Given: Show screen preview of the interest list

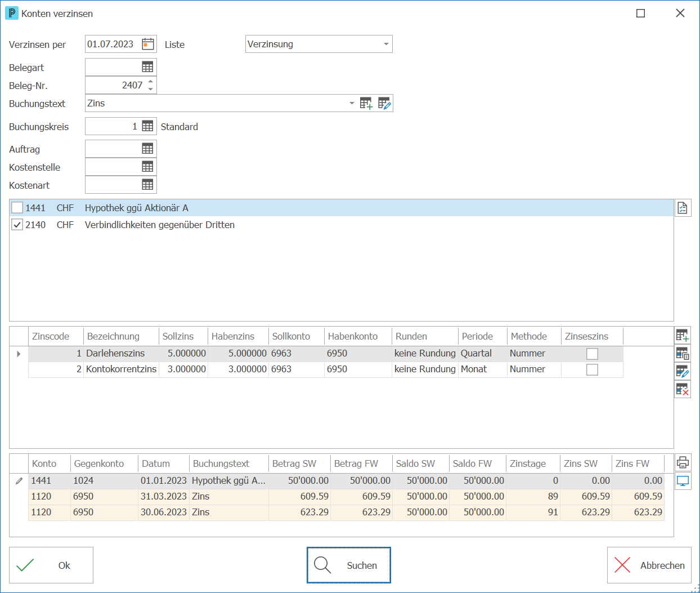Looking at the screenshot, I should (683, 481).
